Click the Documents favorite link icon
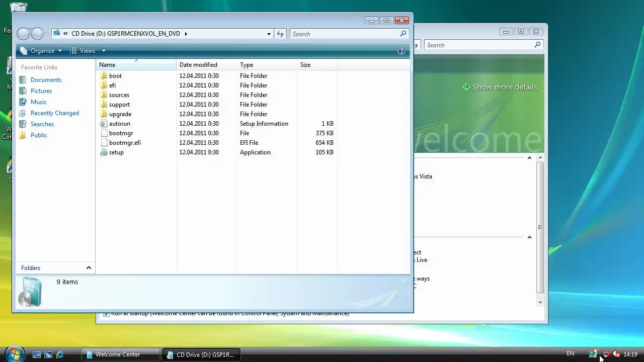644x362 pixels. [x=22, y=80]
